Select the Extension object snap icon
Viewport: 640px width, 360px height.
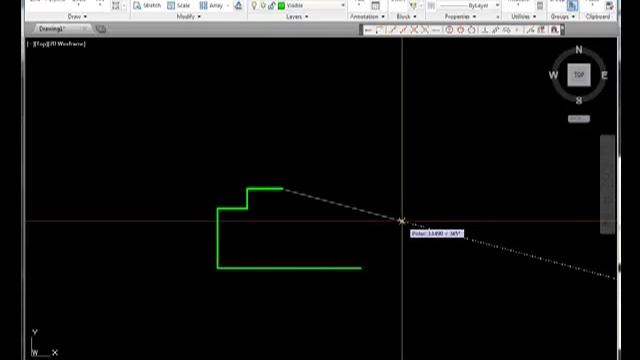436,30
